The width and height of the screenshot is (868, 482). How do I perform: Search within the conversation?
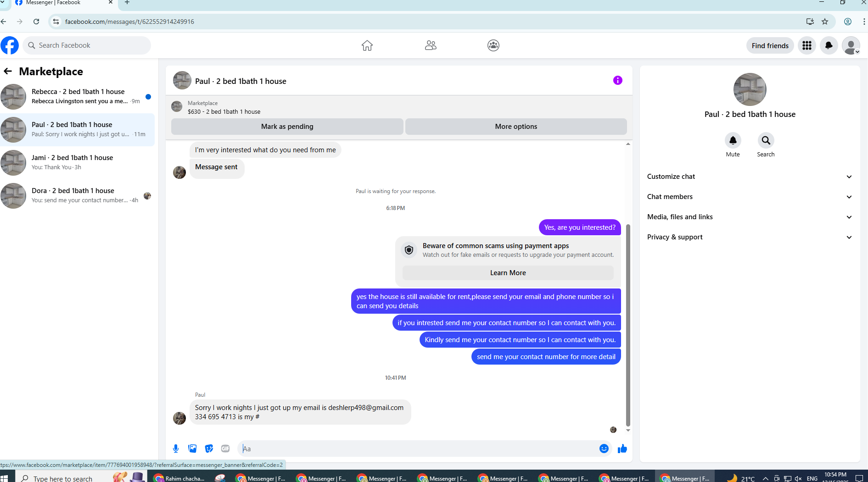(x=766, y=140)
